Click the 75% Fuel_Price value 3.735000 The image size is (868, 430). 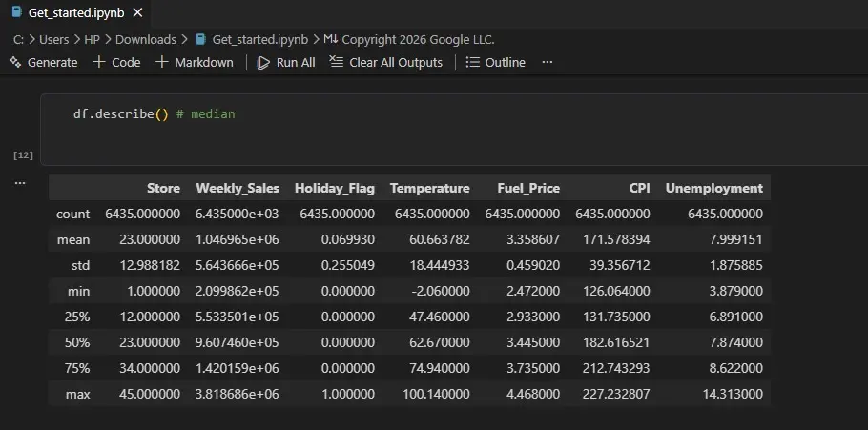[x=533, y=369]
